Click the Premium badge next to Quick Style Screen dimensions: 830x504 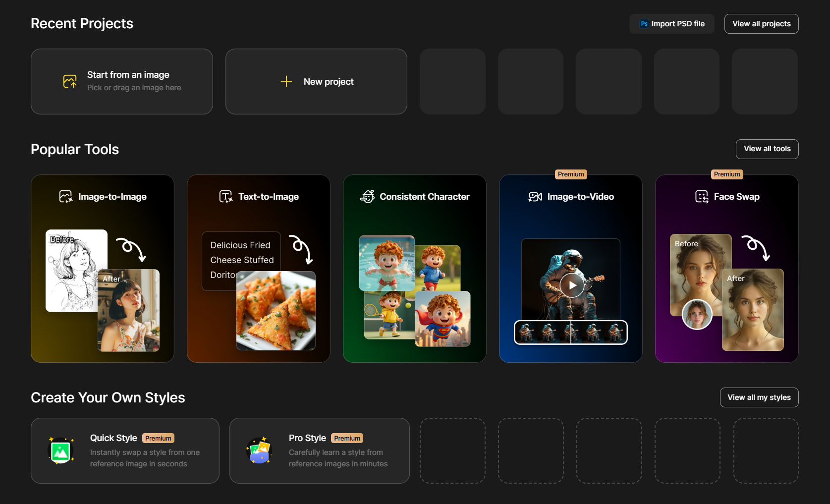pyautogui.click(x=158, y=439)
